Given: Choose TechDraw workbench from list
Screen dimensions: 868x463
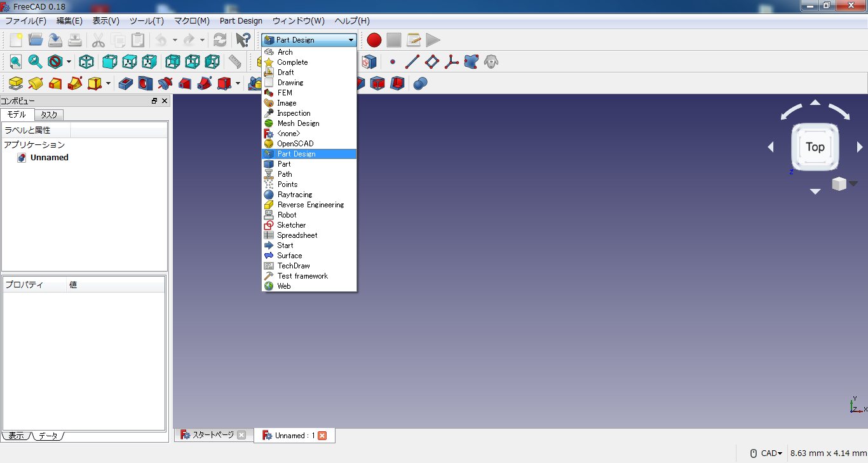Looking at the screenshot, I should coord(309,266).
